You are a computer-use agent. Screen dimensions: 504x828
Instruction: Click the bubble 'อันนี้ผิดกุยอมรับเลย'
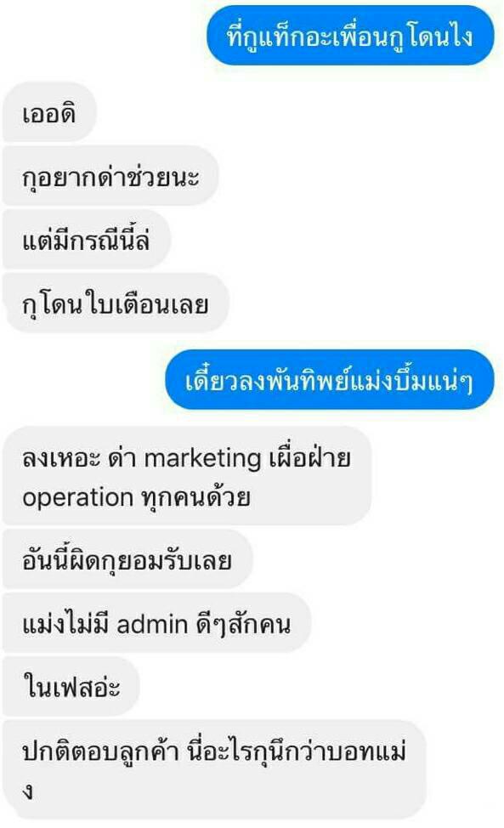(x=127, y=559)
